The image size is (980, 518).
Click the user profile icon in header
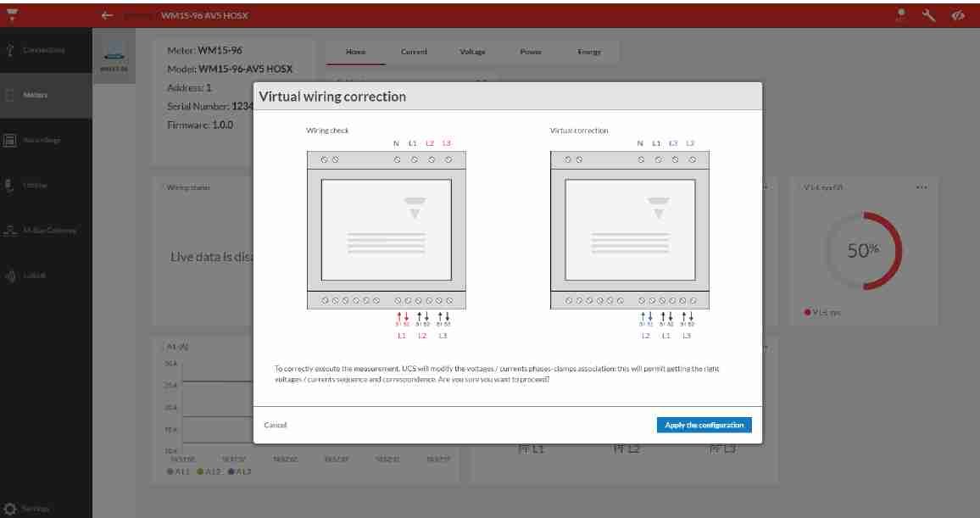[900, 15]
